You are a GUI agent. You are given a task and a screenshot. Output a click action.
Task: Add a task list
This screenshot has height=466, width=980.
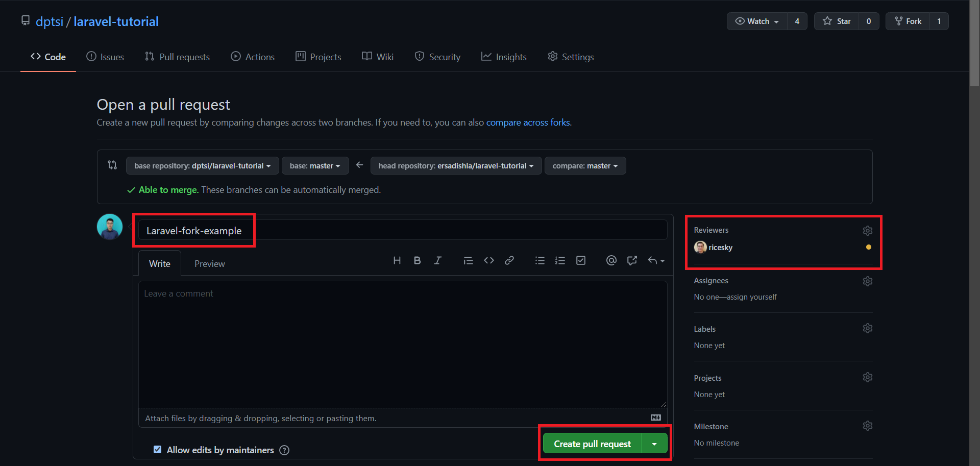581,261
